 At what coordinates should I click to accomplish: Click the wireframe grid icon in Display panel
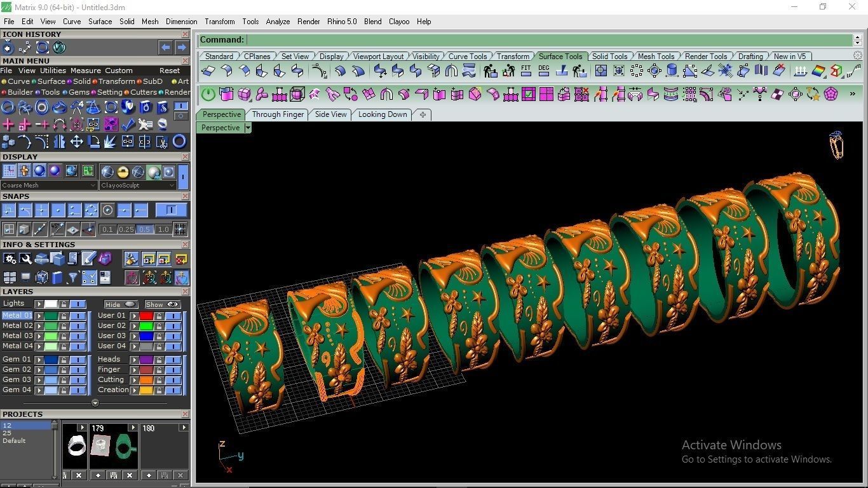click(x=9, y=171)
